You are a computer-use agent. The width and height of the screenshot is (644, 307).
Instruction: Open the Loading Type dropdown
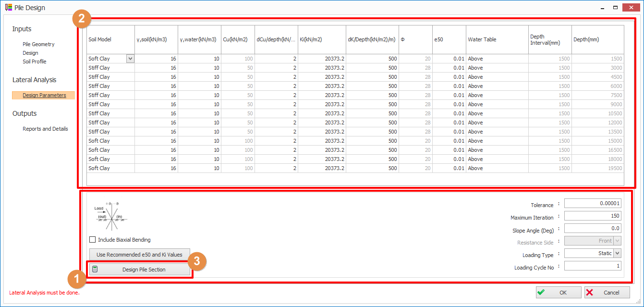tap(617, 253)
